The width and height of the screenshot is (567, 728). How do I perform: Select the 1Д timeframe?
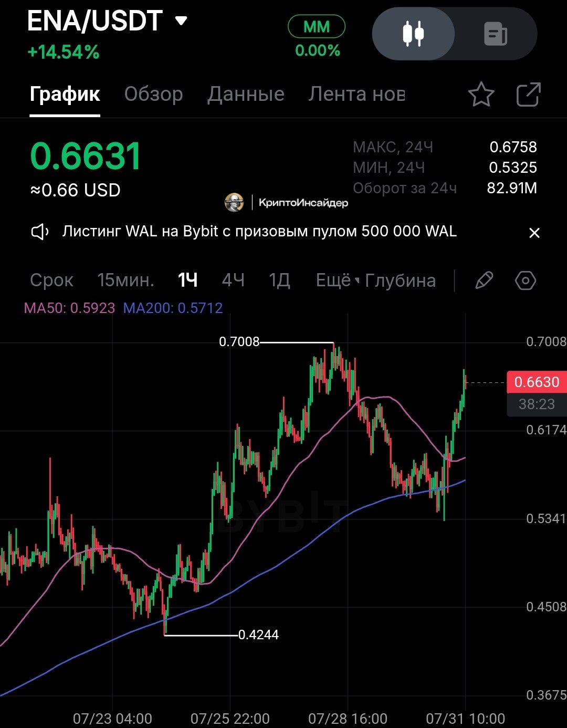pyautogui.click(x=279, y=280)
